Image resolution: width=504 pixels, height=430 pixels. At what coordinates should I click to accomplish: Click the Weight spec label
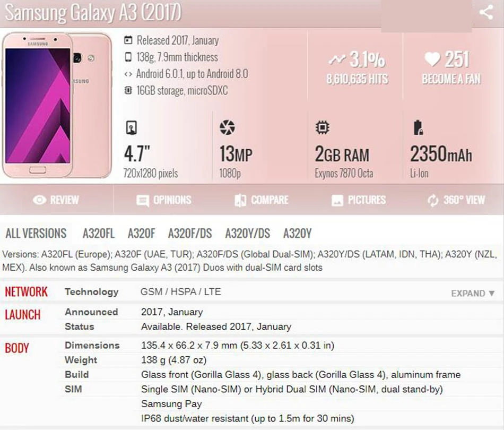81,360
